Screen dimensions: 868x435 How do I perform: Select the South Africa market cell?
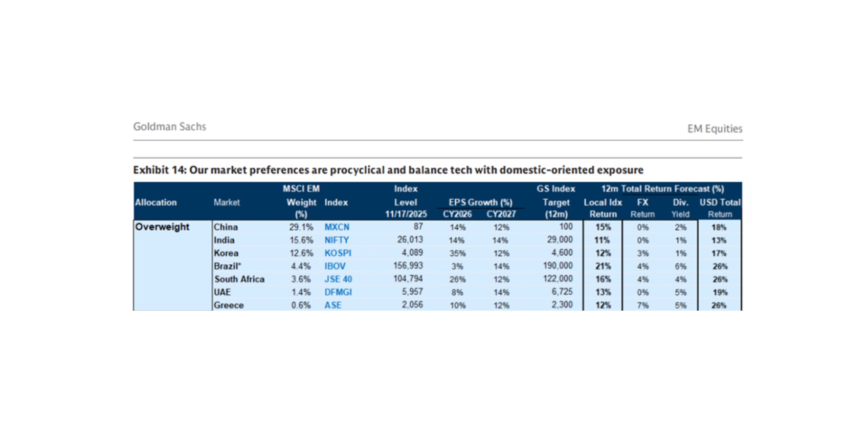[x=239, y=279]
